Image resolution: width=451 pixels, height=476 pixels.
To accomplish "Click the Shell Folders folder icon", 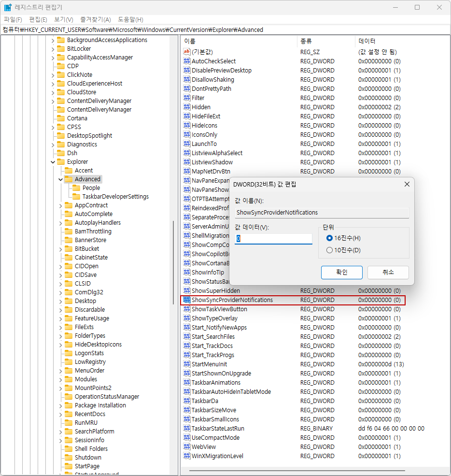I will [69, 448].
